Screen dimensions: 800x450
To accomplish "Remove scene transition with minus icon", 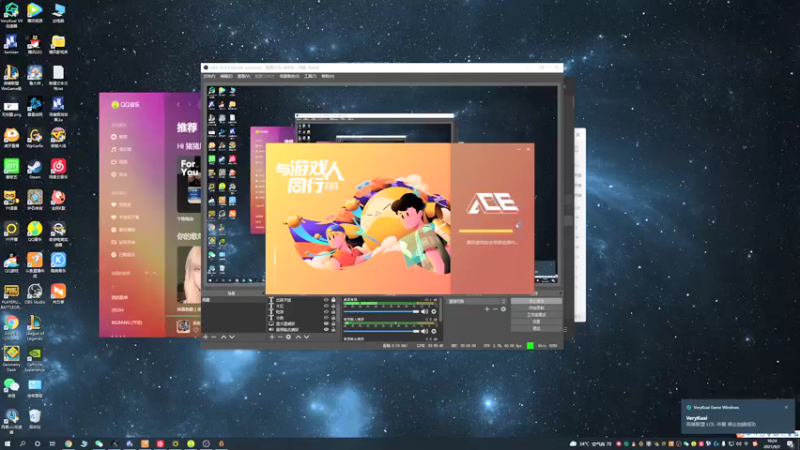I will coord(495,309).
